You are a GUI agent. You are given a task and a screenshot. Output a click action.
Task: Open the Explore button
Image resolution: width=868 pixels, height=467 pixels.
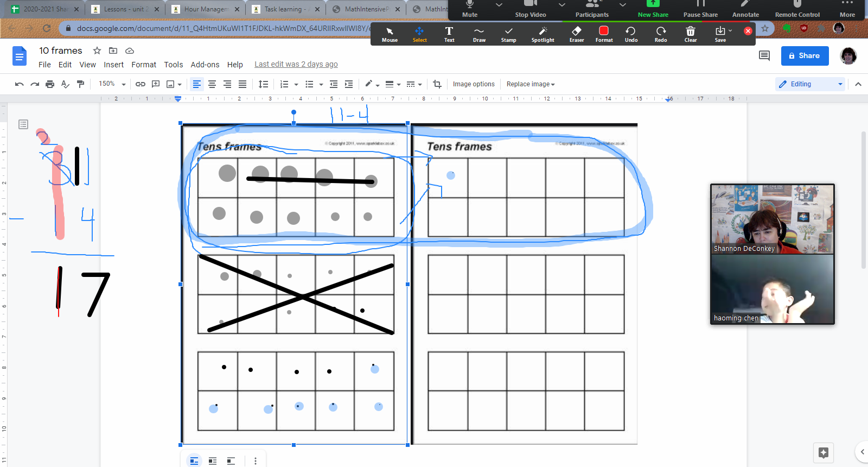824,452
